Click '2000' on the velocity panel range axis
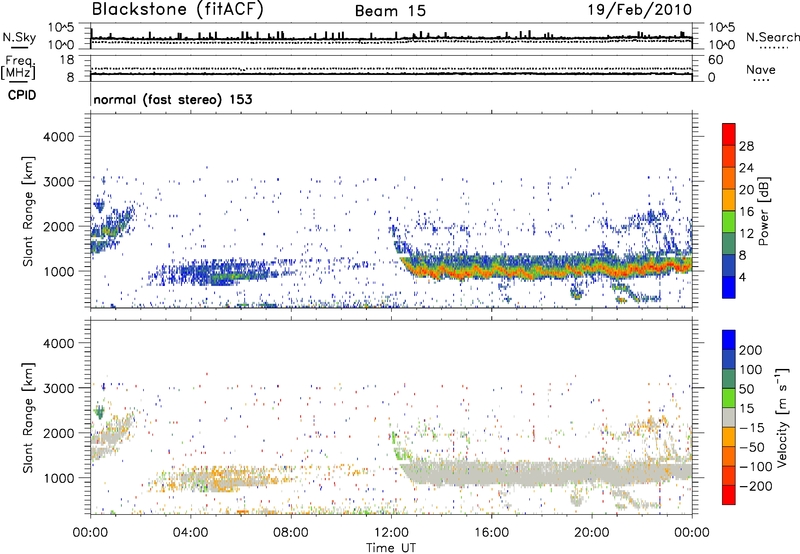The width and height of the screenshot is (800, 554). click(x=59, y=433)
